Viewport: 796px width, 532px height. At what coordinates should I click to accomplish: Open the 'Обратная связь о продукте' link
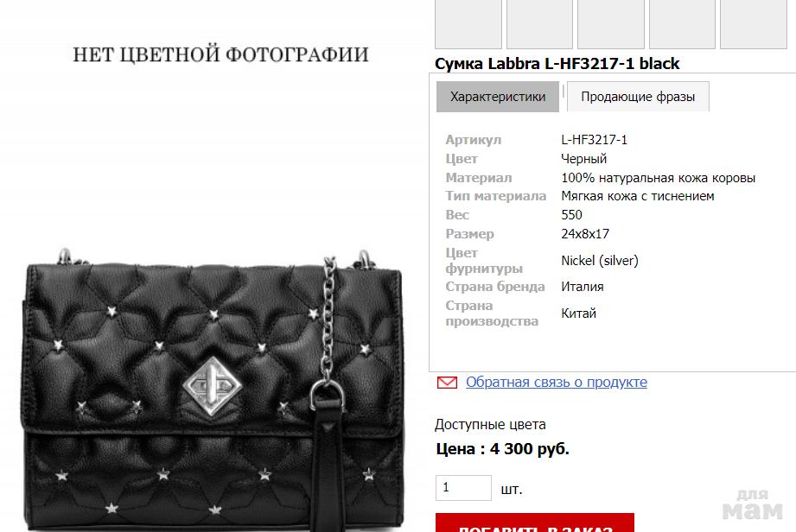[x=557, y=382]
